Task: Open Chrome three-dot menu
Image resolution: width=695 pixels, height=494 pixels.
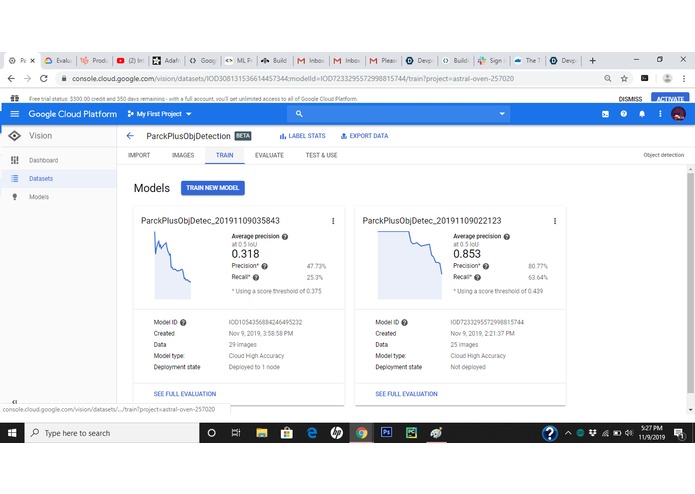Action: [684, 78]
